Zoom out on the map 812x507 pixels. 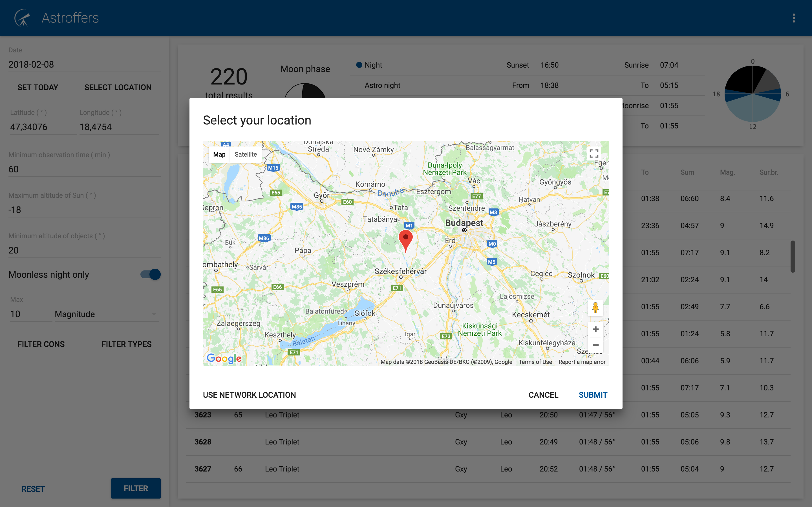[x=595, y=345]
